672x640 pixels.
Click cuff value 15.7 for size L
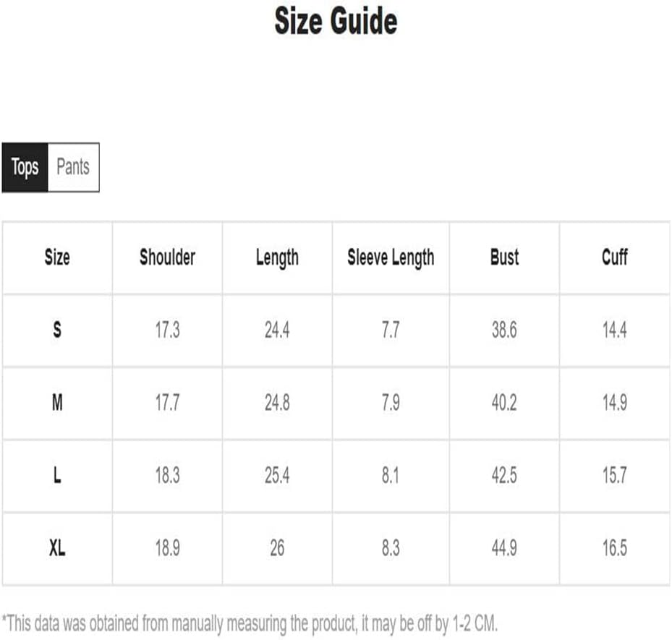(x=614, y=476)
